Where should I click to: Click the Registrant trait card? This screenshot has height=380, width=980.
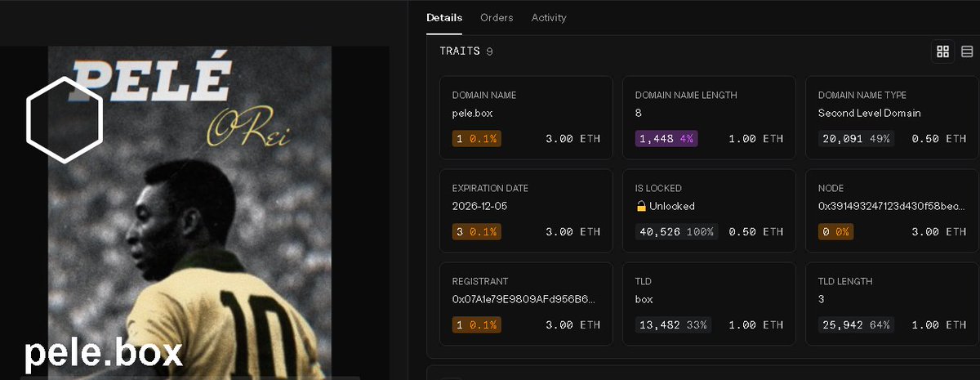[x=526, y=304]
